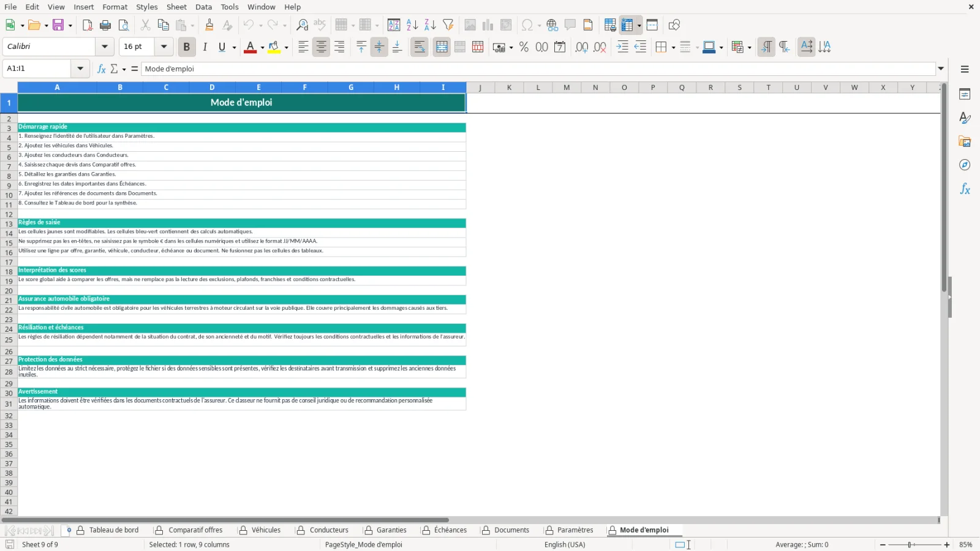The height and width of the screenshot is (551, 980).
Task: Toggle Freeze Rows and Columns
Action: point(627,25)
